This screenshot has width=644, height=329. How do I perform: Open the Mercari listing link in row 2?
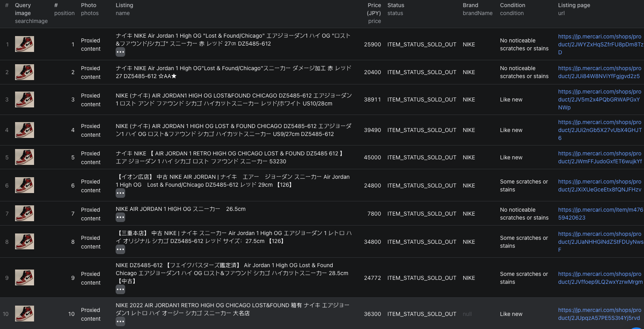coord(600,72)
